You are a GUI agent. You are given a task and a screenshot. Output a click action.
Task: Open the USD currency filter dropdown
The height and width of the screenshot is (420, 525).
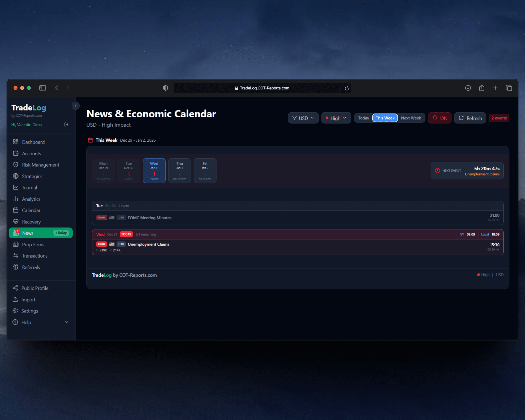tap(303, 118)
